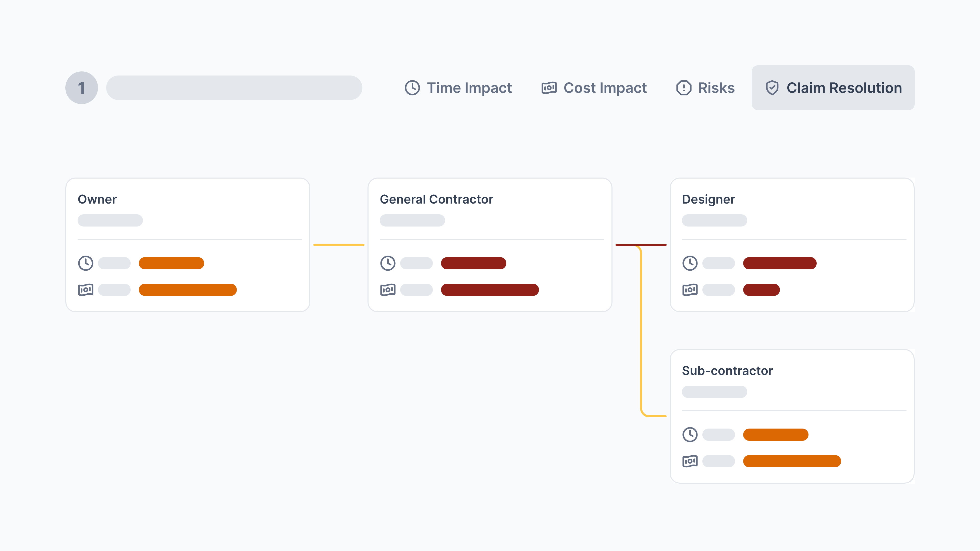Click the Sub-contractor orange cost bar
This screenshot has height=551, width=980.
[792, 461]
